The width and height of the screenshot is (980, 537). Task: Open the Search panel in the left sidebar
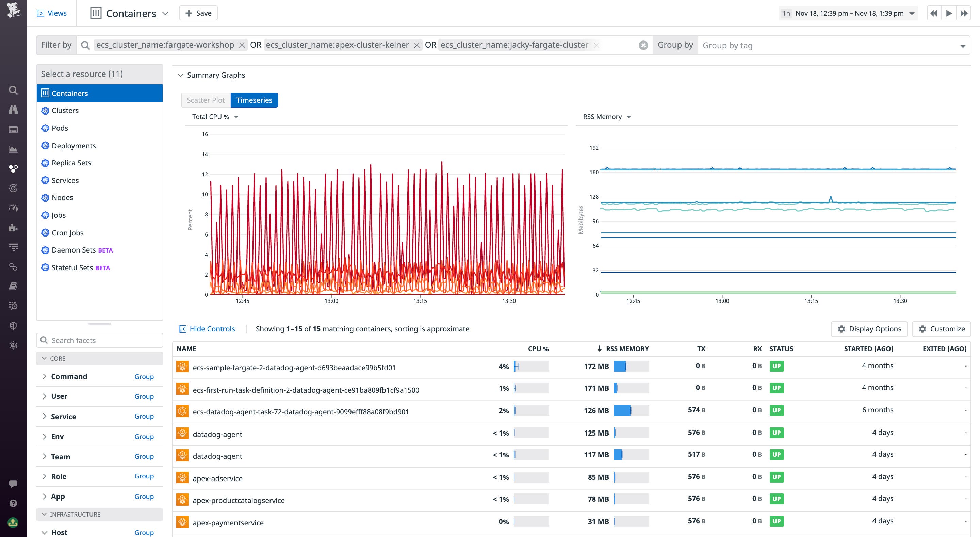[x=13, y=90]
